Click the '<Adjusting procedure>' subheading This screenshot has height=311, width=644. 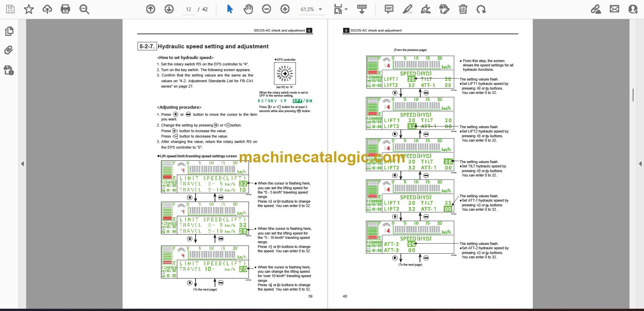click(179, 107)
